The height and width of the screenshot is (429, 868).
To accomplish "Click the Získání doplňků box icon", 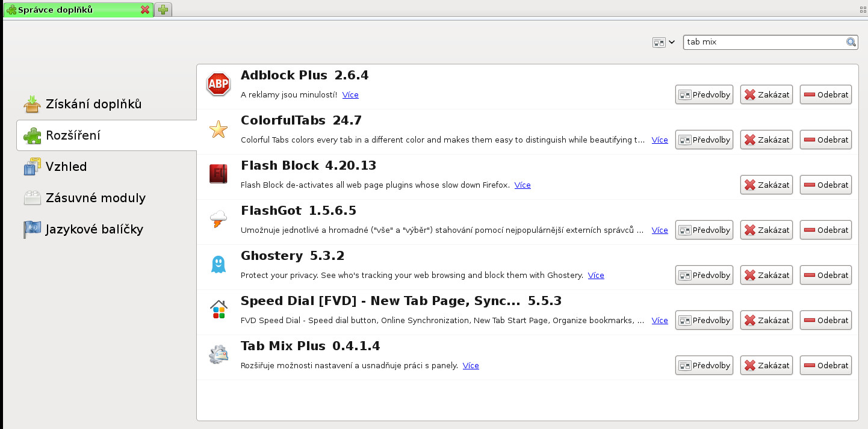I will 32,104.
